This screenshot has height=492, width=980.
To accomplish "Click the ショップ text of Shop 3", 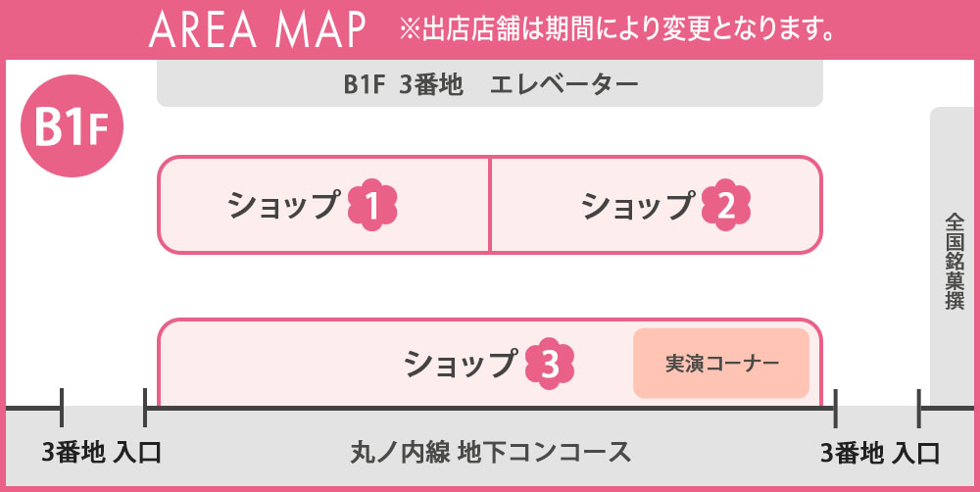I will (x=460, y=365).
